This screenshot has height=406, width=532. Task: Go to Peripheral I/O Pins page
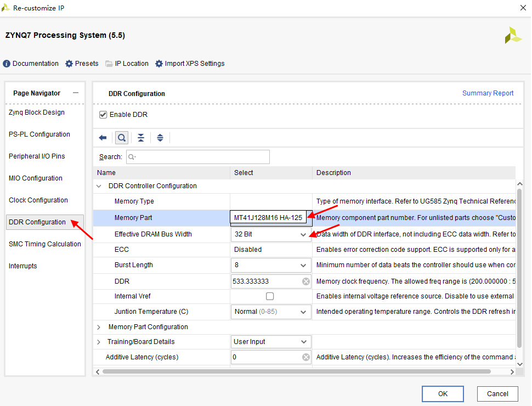37,156
